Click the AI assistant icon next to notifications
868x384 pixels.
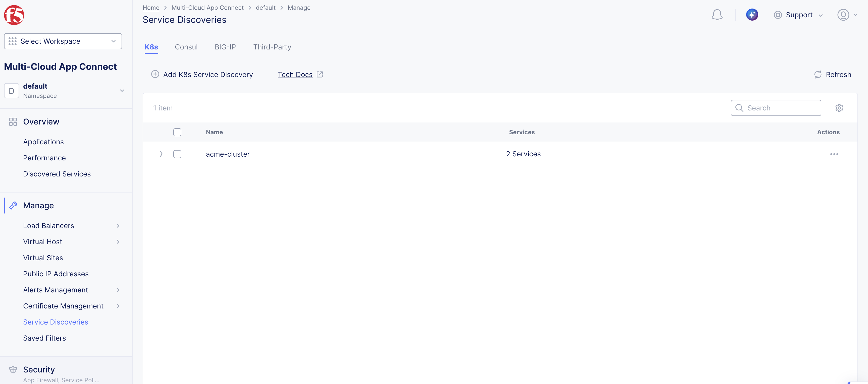tap(752, 15)
